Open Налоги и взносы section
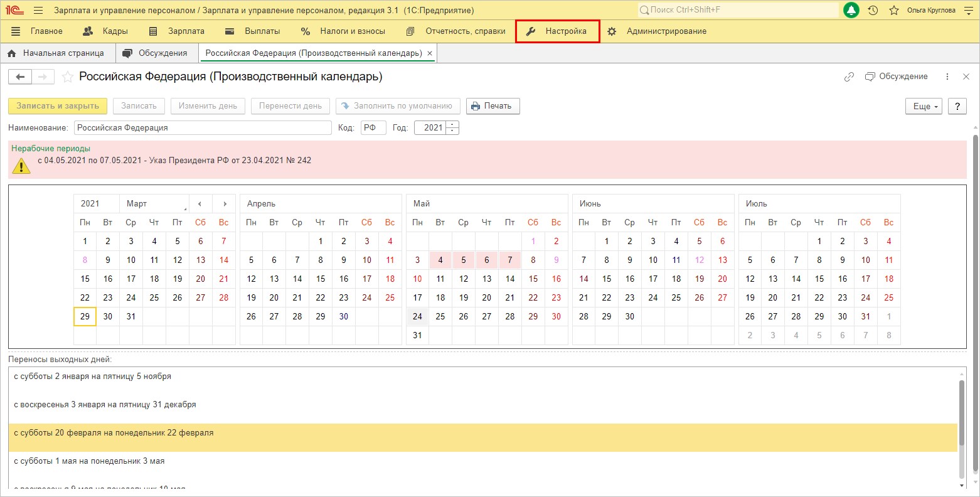 pos(343,31)
